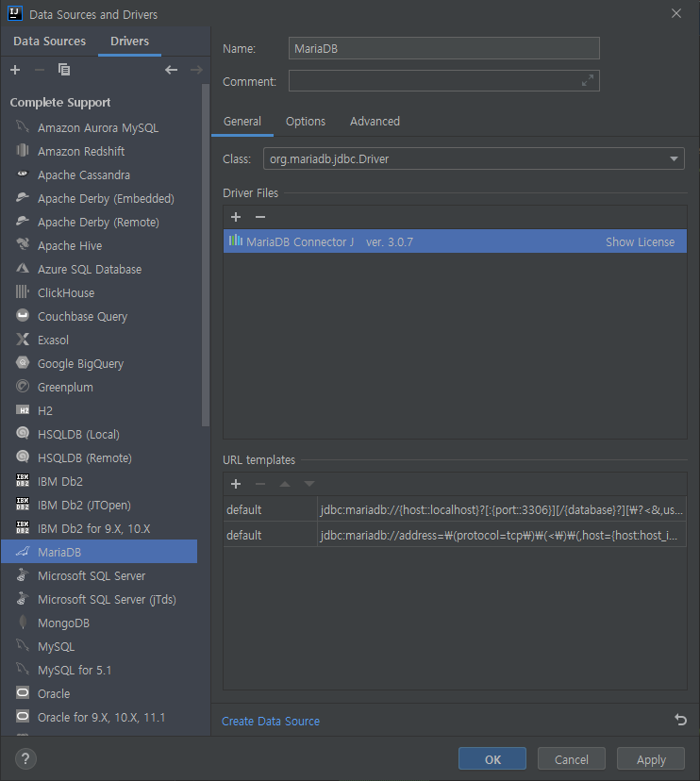Open the General tab

[242, 122]
